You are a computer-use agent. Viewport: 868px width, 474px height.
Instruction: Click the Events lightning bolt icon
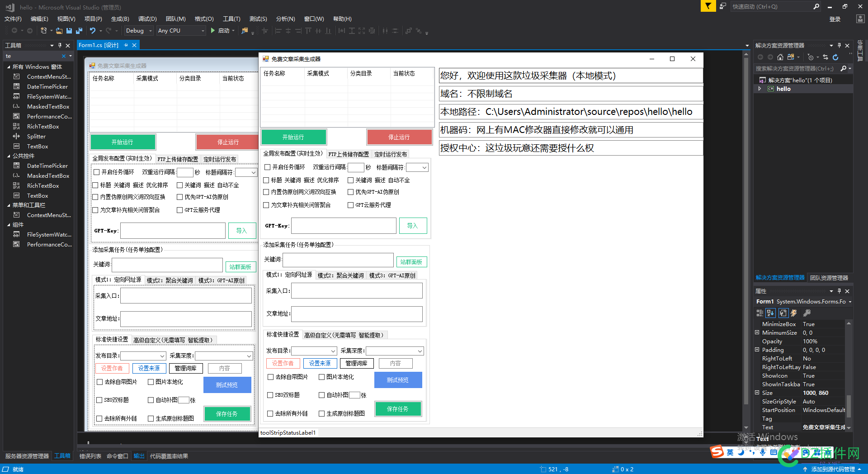pyautogui.click(x=794, y=313)
